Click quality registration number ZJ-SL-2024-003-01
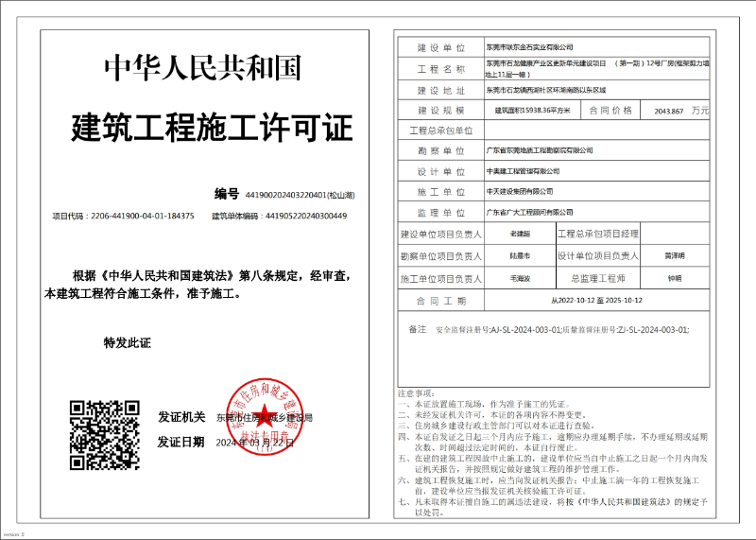756x540 pixels. point(652,330)
